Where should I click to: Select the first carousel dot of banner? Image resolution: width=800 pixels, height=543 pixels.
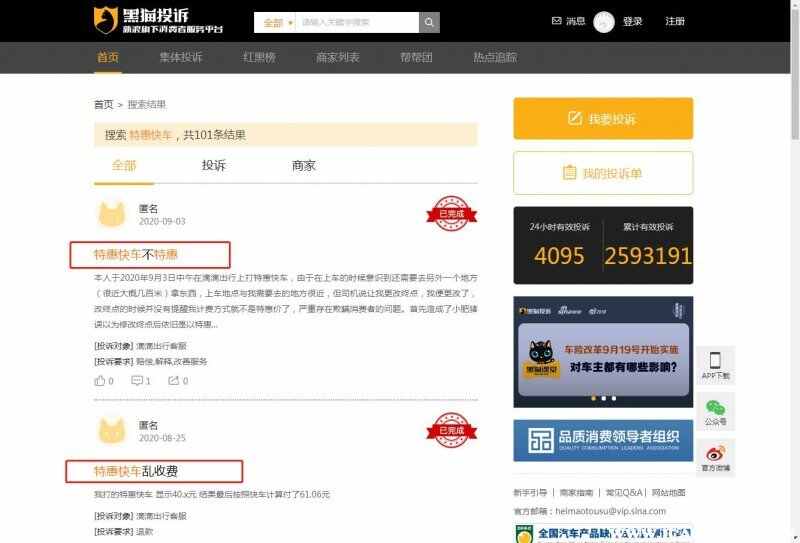point(593,399)
